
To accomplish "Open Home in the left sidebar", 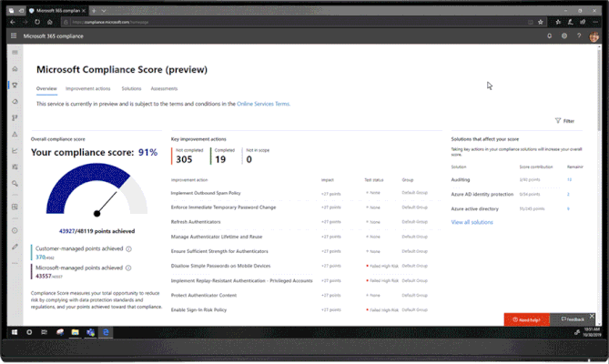I will pyautogui.click(x=15, y=68).
